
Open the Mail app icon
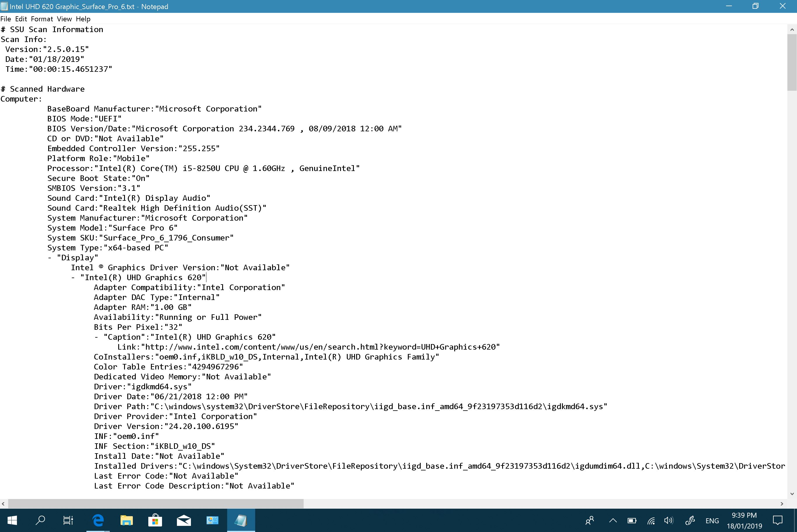(184, 520)
